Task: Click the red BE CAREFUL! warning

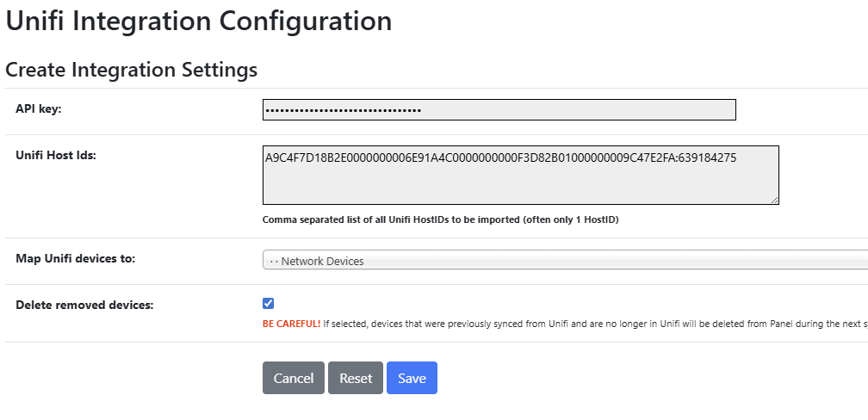Action: pyautogui.click(x=291, y=324)
